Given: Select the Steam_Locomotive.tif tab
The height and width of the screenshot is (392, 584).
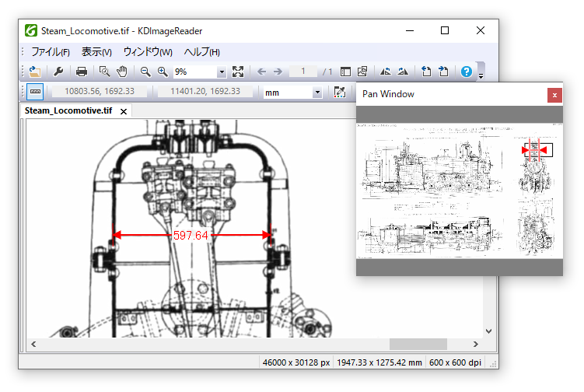Looking at the screenshot, I should tap(68, 110).
